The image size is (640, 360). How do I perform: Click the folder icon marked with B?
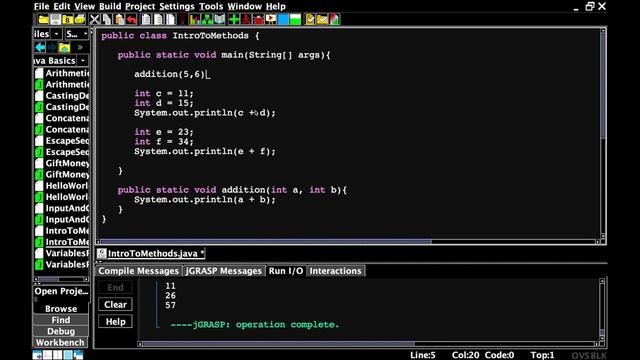click(67, 19)
